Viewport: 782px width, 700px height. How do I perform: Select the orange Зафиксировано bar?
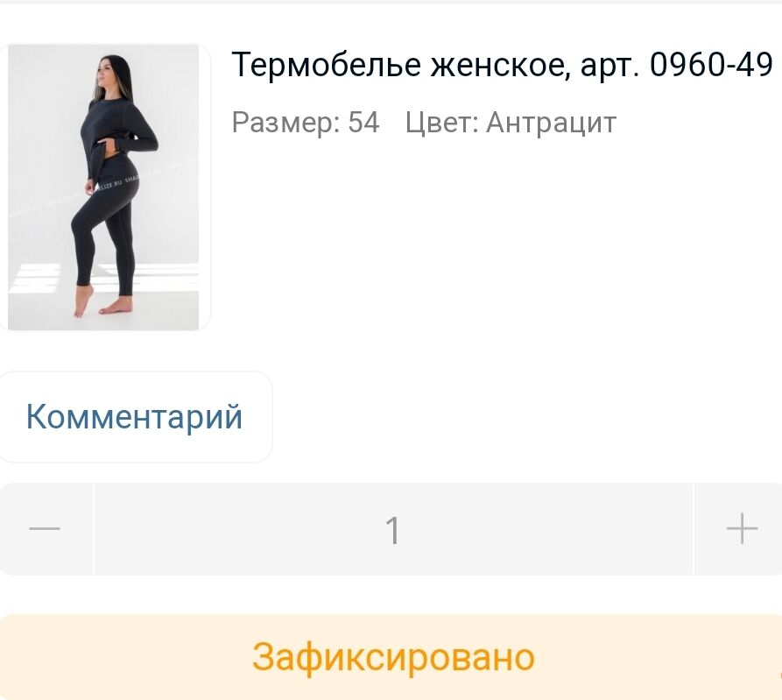pos(391,656)
